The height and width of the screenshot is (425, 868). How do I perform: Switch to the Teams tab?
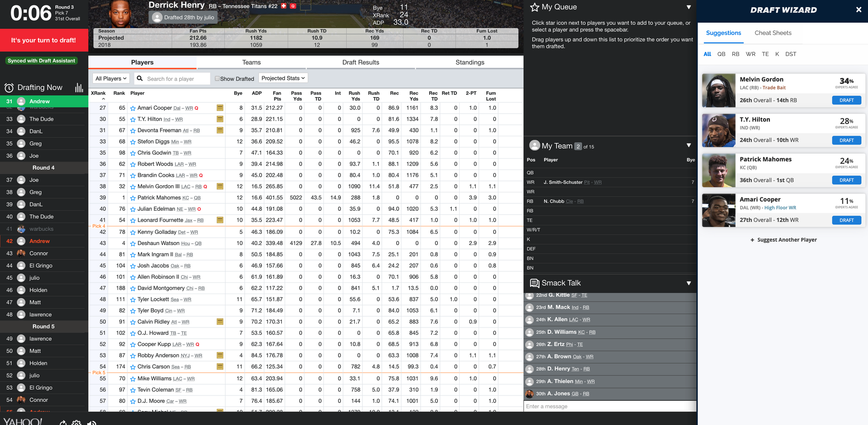click(252, 62)
